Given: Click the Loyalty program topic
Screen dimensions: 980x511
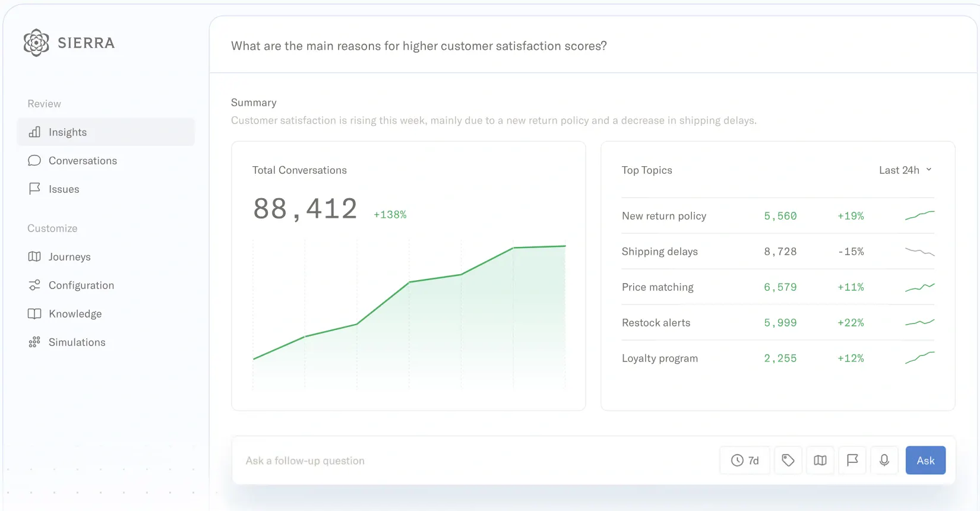Looking at the screenshot, I should tap(660, 358).
